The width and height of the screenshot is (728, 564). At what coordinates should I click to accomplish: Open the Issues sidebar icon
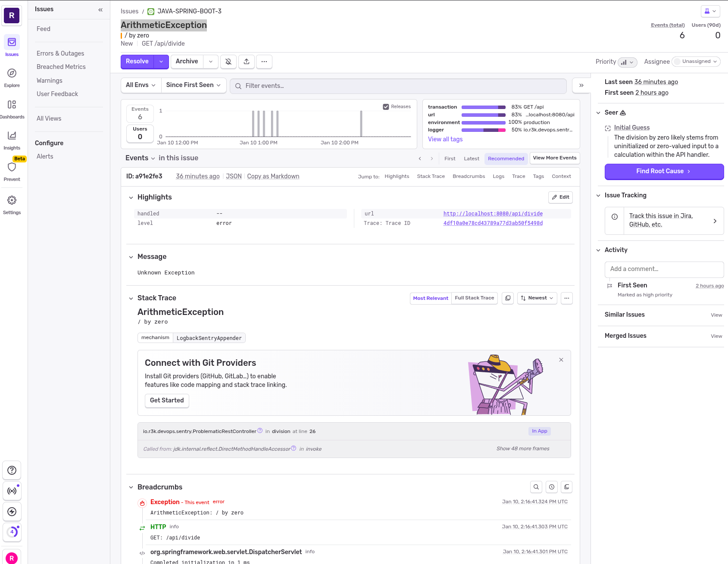(12, 42)
